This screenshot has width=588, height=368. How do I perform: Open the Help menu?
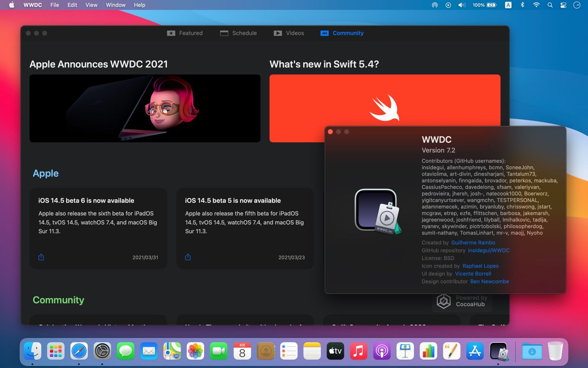tap(140, 5)
